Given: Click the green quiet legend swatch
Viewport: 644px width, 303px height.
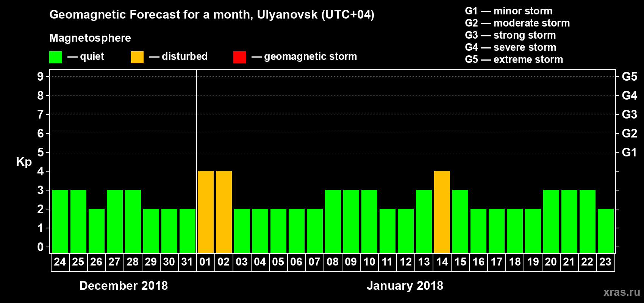Looking at the screenshot, I should (x=55, y=57).
